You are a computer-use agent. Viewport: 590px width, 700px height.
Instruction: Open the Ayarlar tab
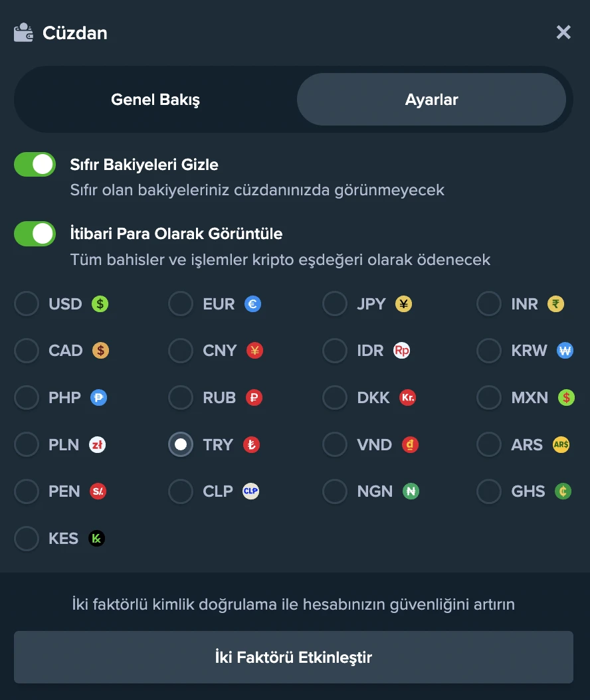(431, 100)
